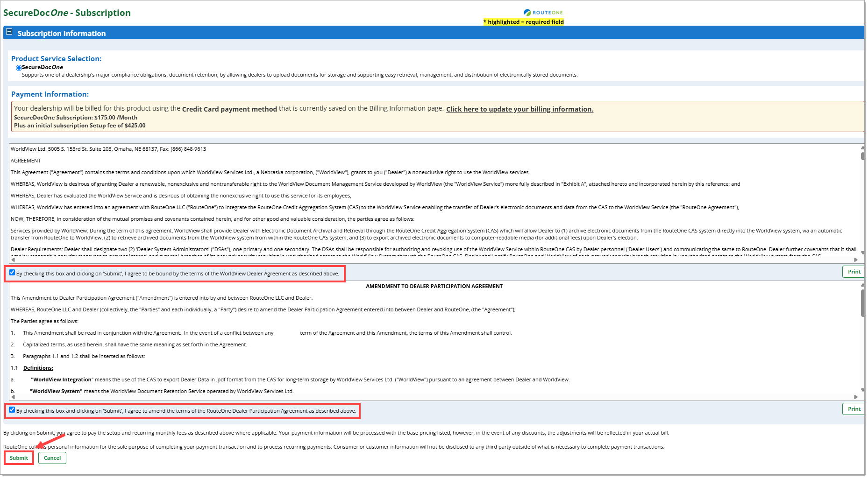
Task: Click the amendment agreement scroll-left arrow
Action: point(13,397)
